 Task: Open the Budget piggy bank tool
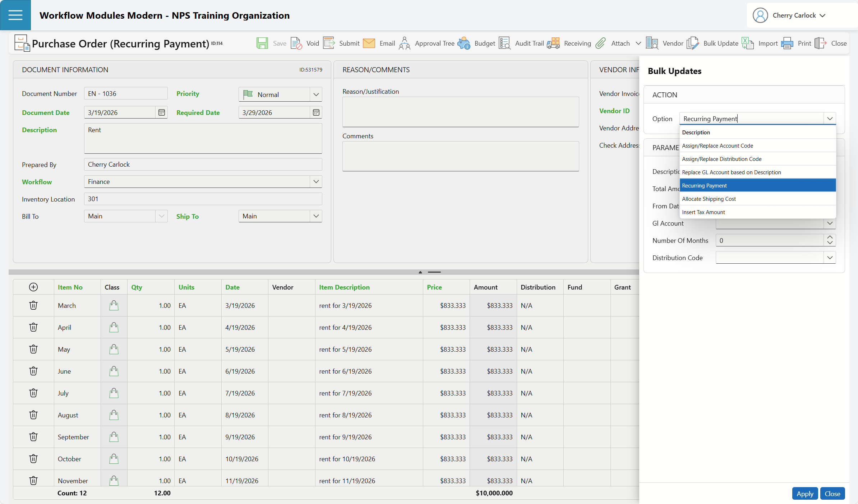[464, 43]
